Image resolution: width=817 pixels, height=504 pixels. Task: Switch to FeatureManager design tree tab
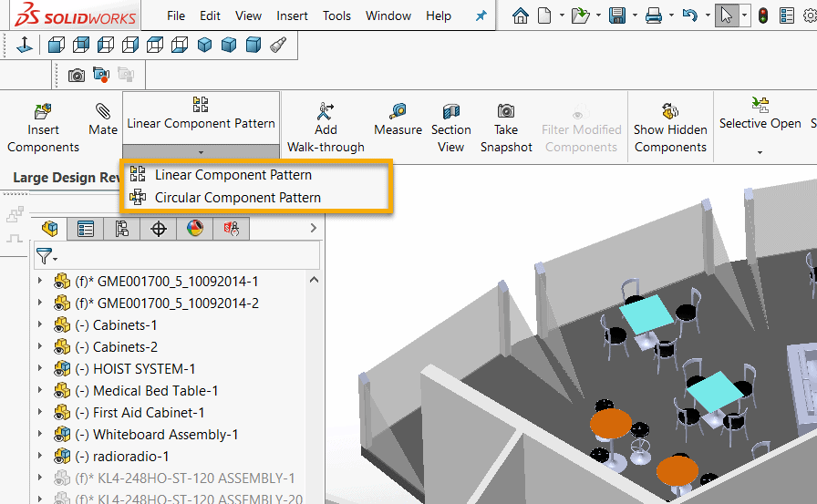[50, 229]
